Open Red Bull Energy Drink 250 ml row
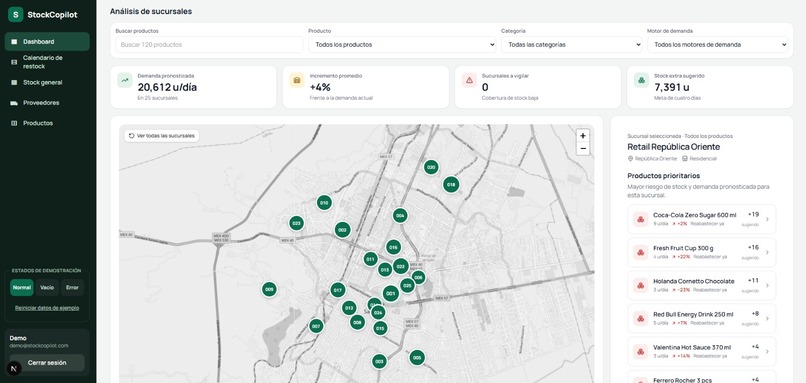This screenshot has height=383, width=806. [702, 318]
